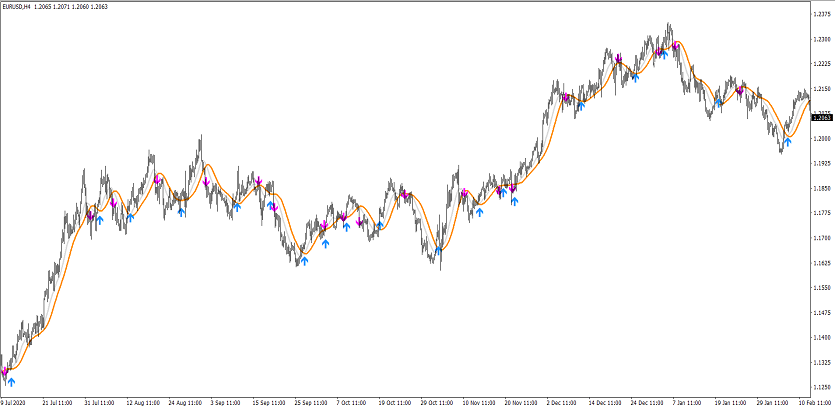This screenshot has width=835, height=407.
Task: Select the blue up arrow at the late-October low
Action: (x=438, y=249)
